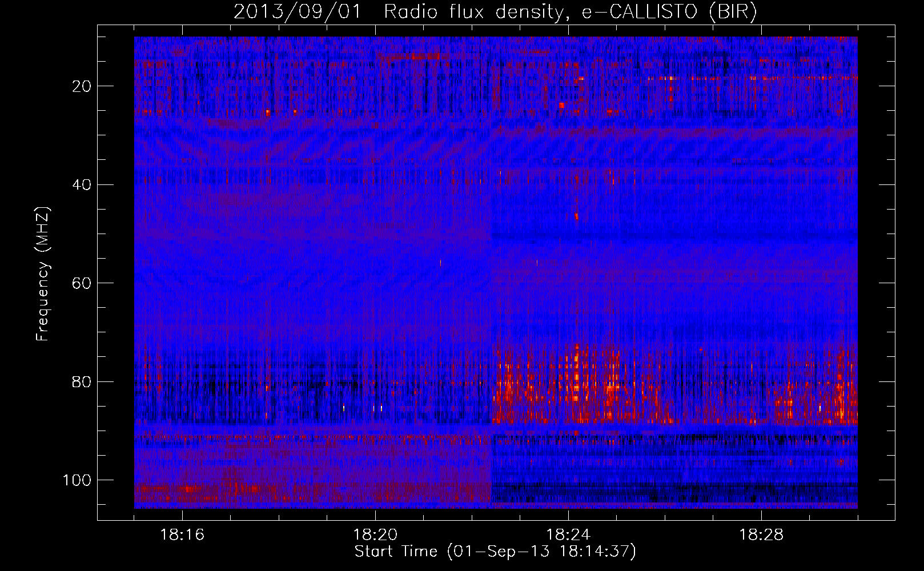924x571 pixels.
Task: Click the date "2013/09/01" in the title
Action: click(297, 12)
